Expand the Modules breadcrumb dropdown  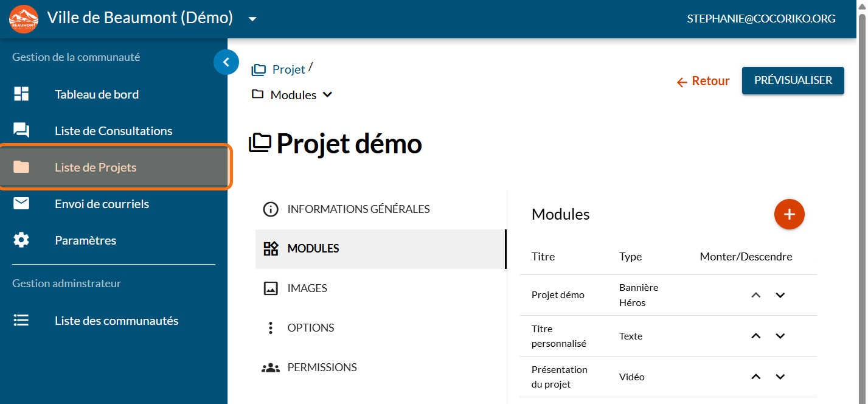(327, 95)
